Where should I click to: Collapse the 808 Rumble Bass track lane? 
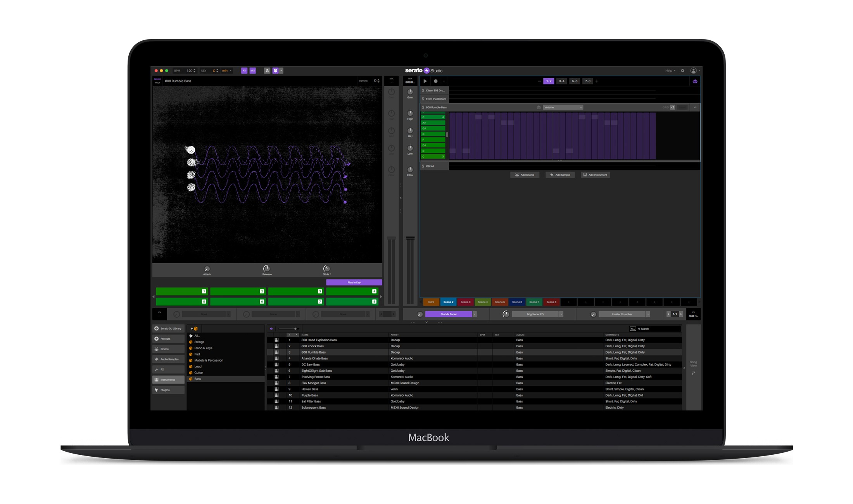(x=695, y=107)
